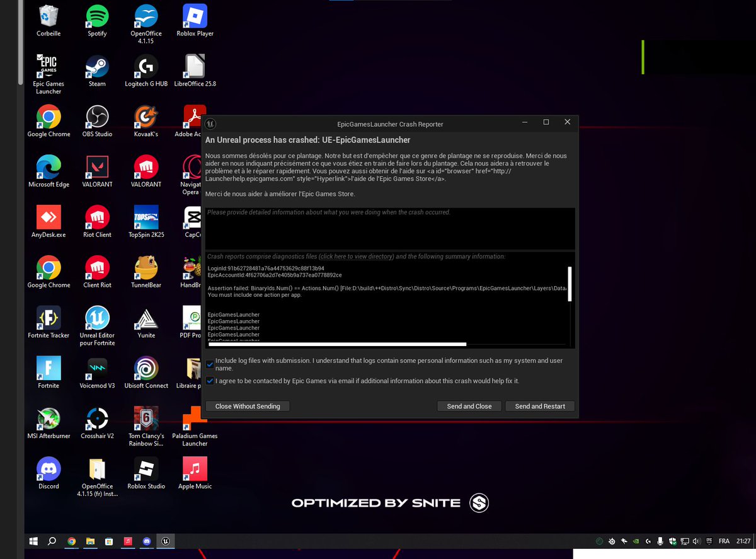Select the Steam desktop shortcut
The image size is (756, 559).
[97, 71]
